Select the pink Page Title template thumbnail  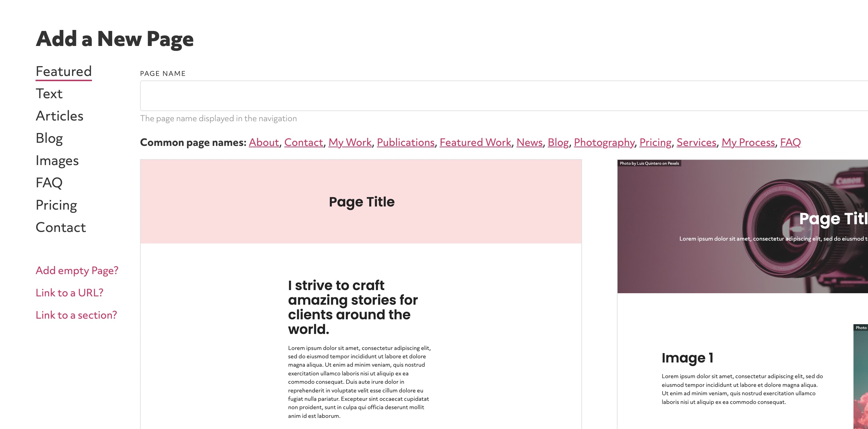pyautogui.click(x=361, y=294)
